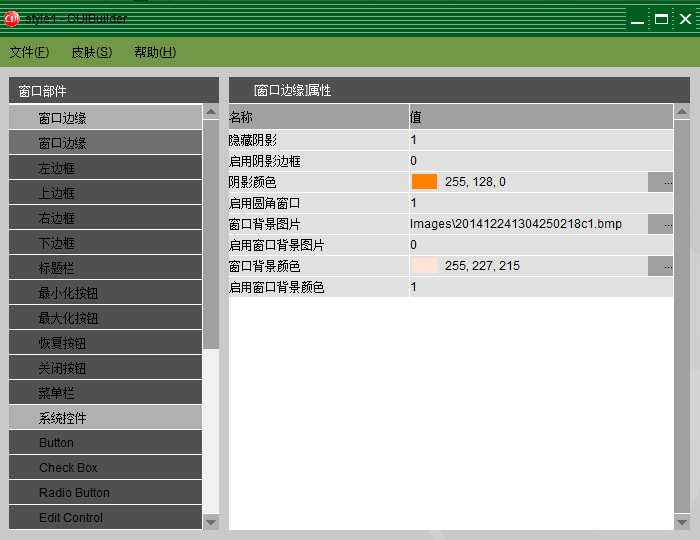Click the 隐藏阴影 value field
The height and width of the screenshot is (540, 700).
[x=540, y=140]
